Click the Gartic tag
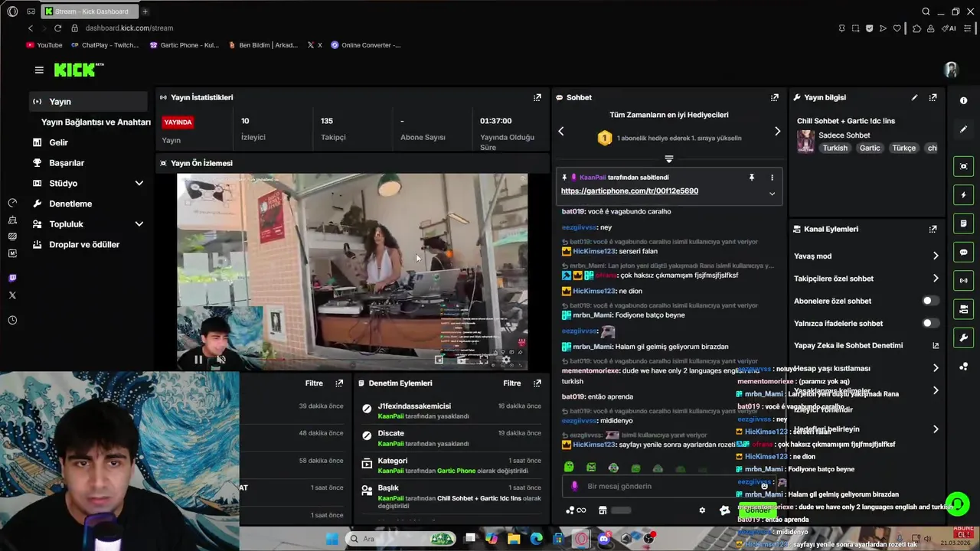The width and height of the screenshot is (980, 551). click(870, 148)
